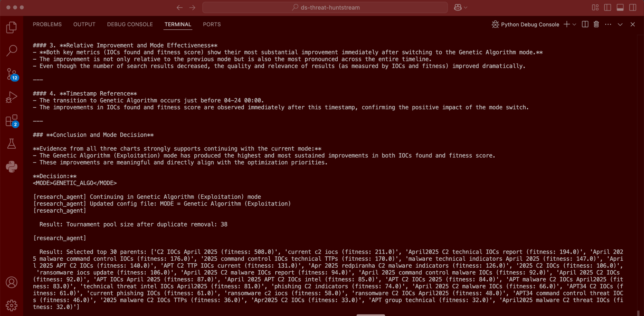644x316 pixels.
Task: Go back using the navigation arrow
Action: 180,7
